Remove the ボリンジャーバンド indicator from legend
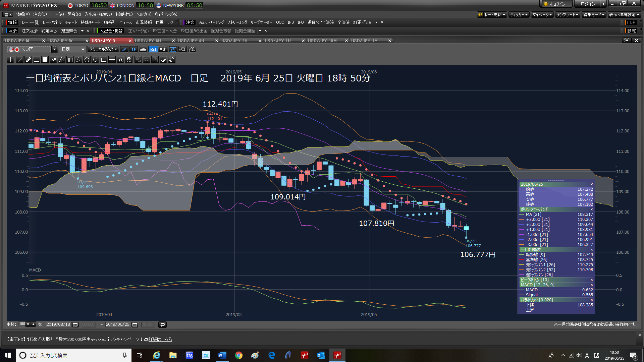 (592, 209)
